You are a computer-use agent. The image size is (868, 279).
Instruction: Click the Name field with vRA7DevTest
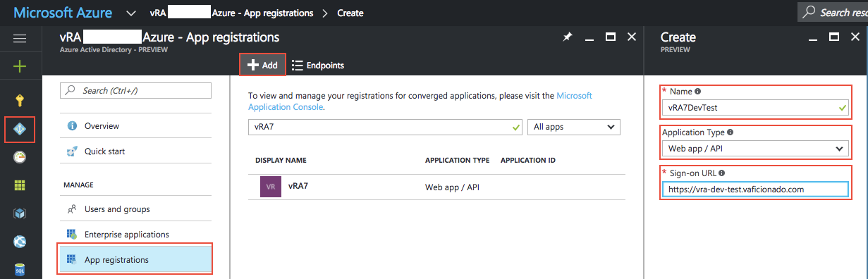[754, 108]
